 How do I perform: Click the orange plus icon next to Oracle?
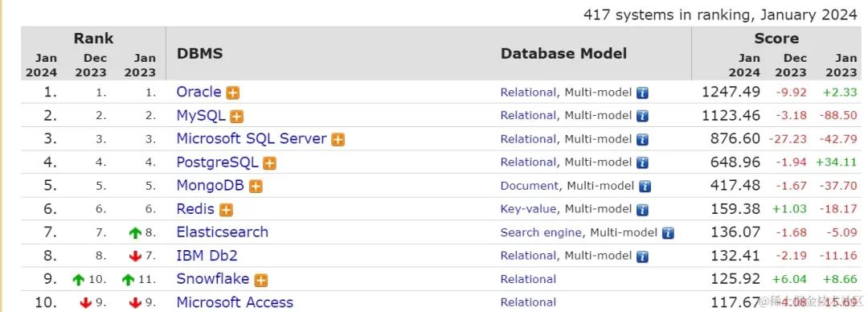233,93
